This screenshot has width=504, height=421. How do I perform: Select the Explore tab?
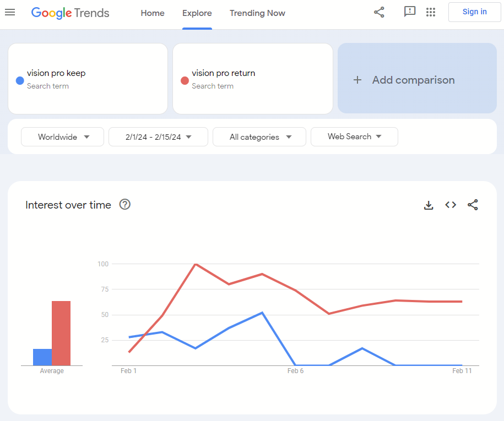click(x=197, y=13)
